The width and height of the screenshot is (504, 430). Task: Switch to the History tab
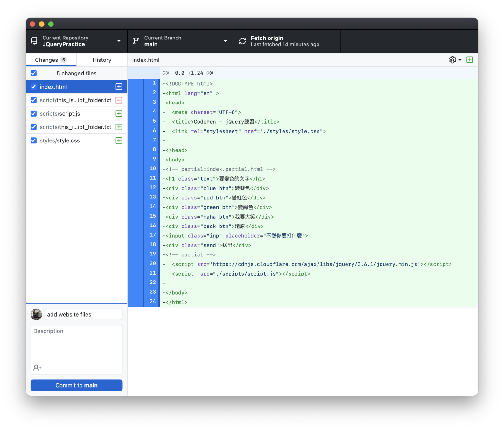coord(102,60)
